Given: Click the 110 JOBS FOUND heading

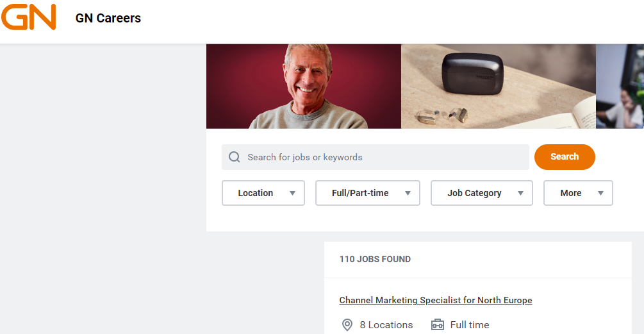Looking at the screenshot, I should click(375, 260).
